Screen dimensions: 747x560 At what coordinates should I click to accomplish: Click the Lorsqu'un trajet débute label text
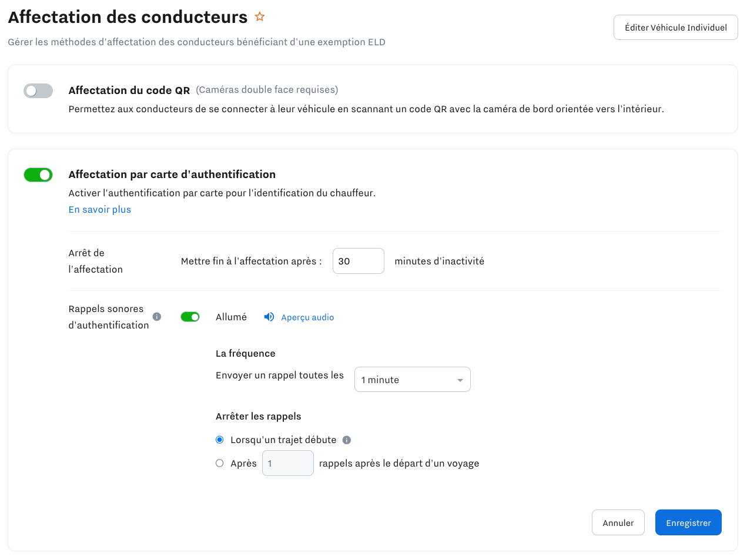(284, 440)
